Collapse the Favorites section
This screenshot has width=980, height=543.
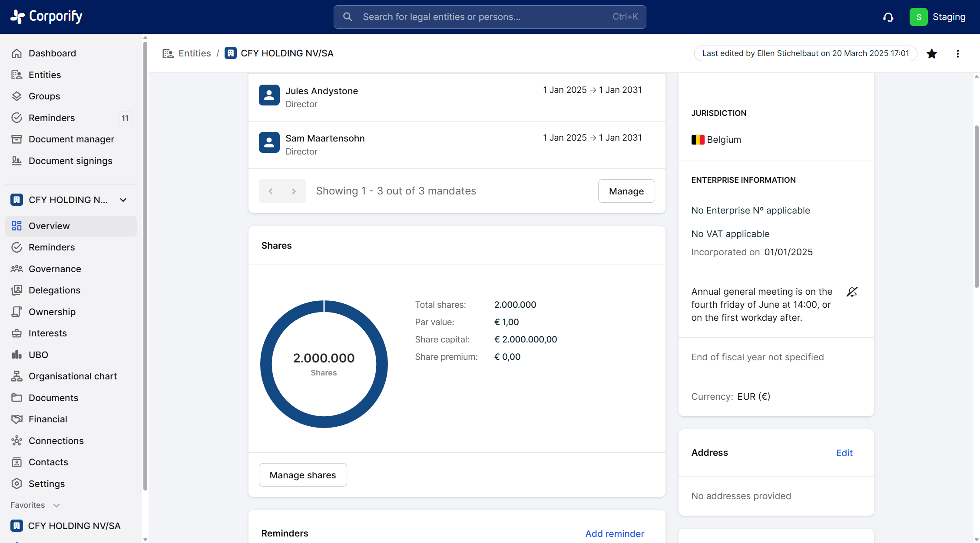[x=56, y=505]
